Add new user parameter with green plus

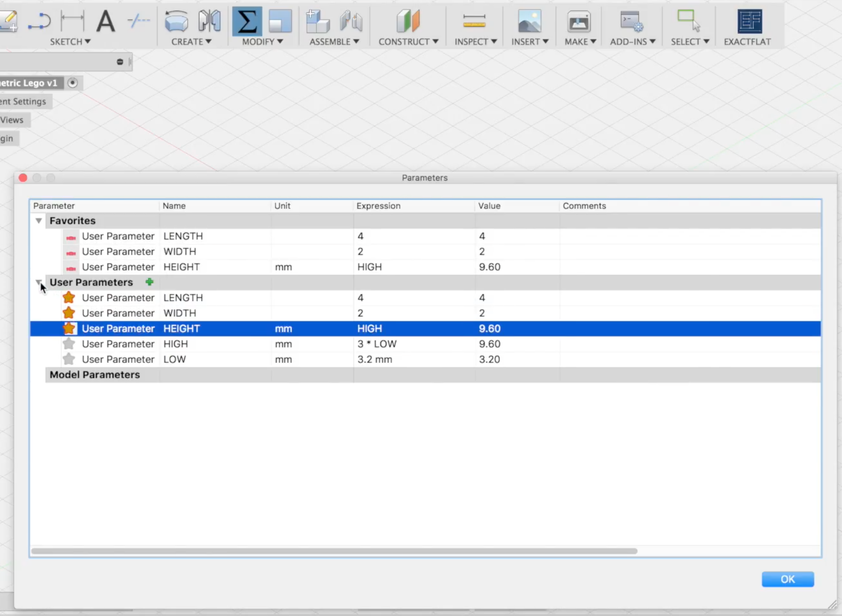pos(149,282)
